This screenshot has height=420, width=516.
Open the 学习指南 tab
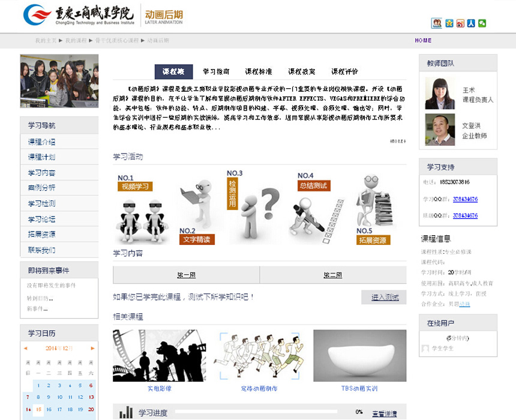(216, 71)
